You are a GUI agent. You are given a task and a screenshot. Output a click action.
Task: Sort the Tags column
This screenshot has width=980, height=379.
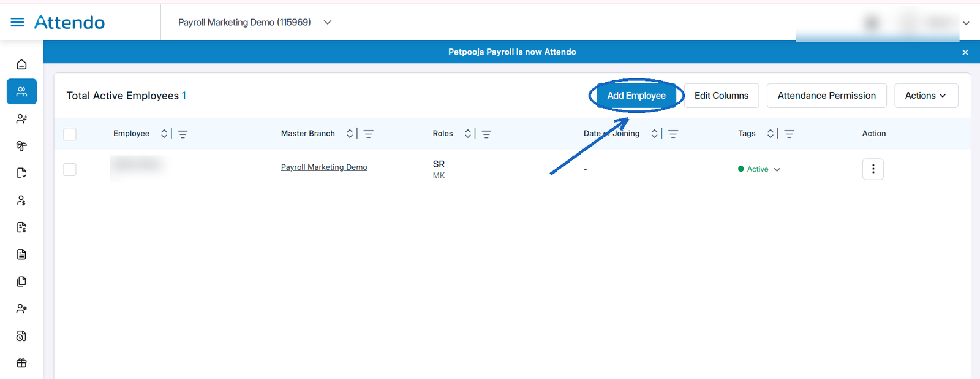(771, 134)
